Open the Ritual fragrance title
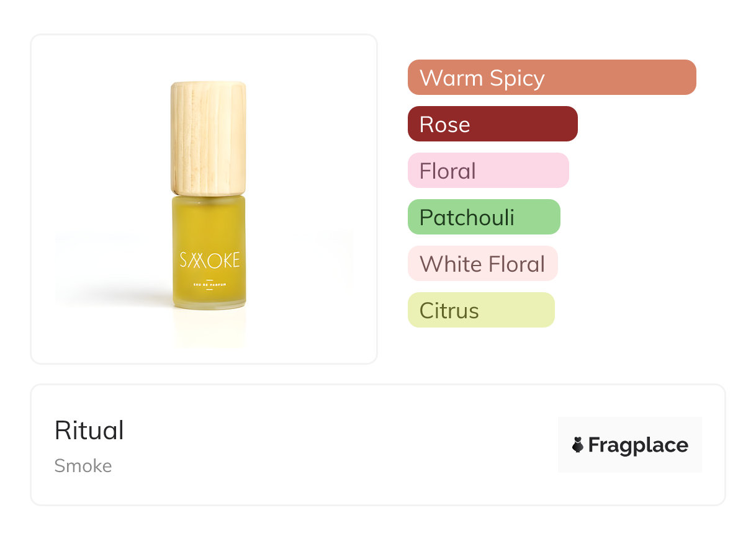Image resolution: width=756 pixels, height=536 pixels. point(89,431)
